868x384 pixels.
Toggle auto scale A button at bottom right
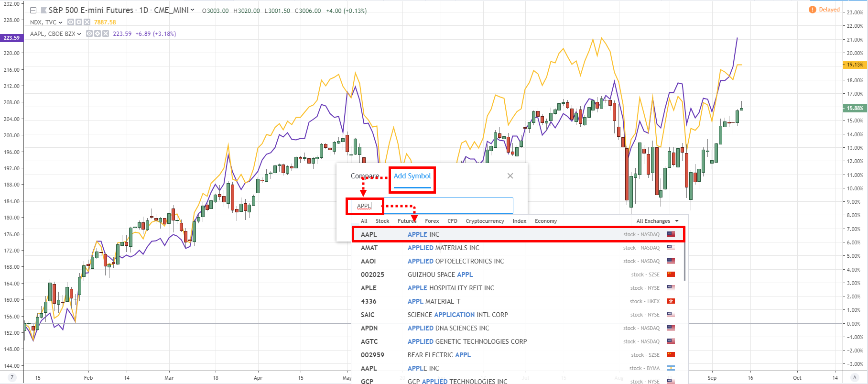[856, 378]
